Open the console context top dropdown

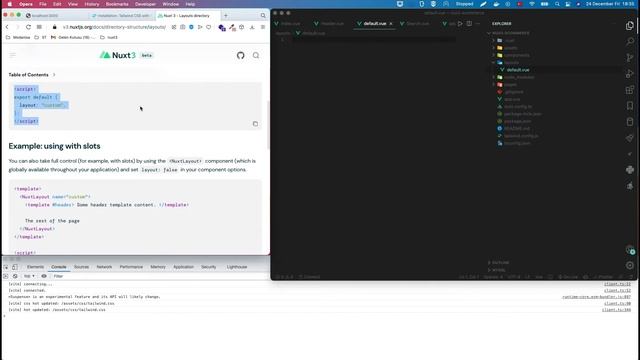pos(29,276)
